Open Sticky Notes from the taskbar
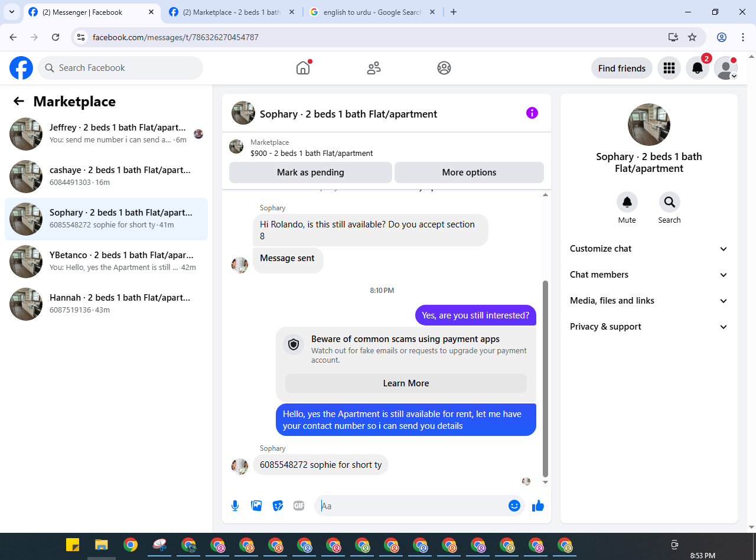756x560 pixels. click(x=73, y=545)
